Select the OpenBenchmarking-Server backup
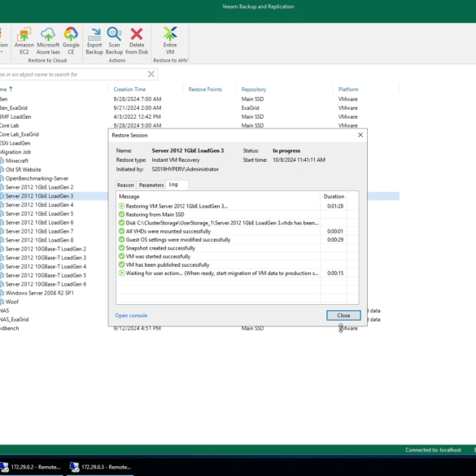This screenshot has height=476, width=476. [37, 178]
